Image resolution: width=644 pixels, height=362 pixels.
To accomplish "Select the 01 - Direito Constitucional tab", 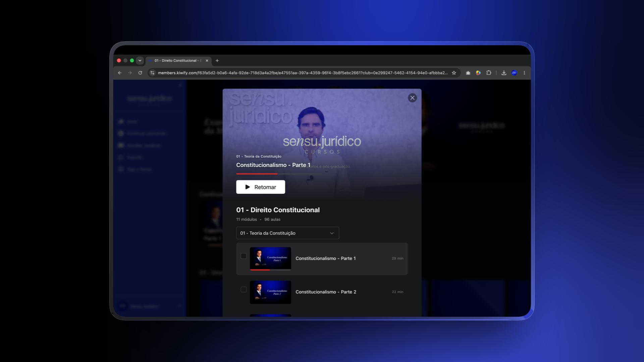I will [178, 61].
